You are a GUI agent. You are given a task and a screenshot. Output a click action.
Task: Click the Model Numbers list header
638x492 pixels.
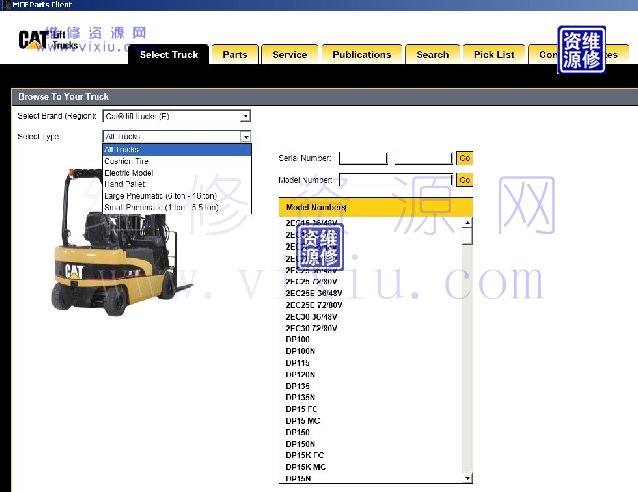376,207
